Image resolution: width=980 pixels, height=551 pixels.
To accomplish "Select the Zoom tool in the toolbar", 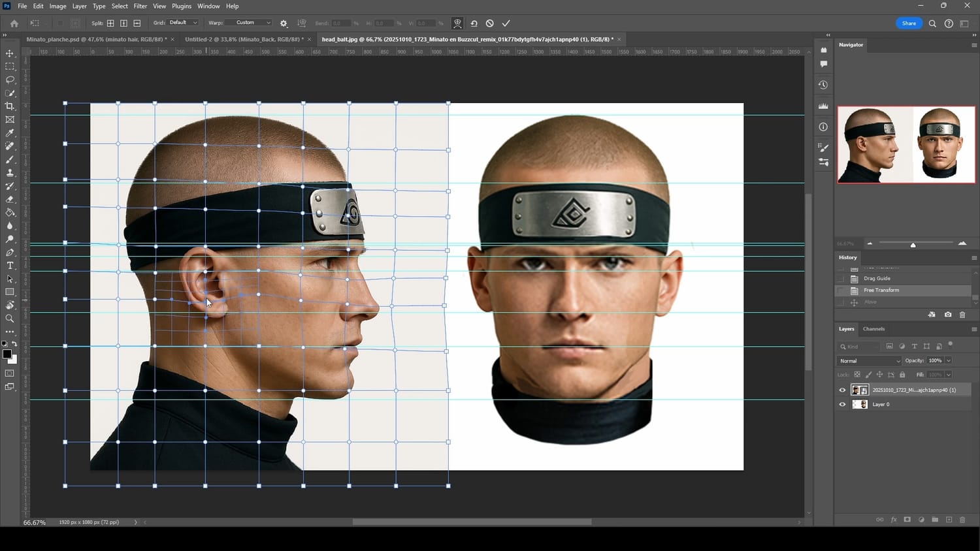I will [10, 319].
